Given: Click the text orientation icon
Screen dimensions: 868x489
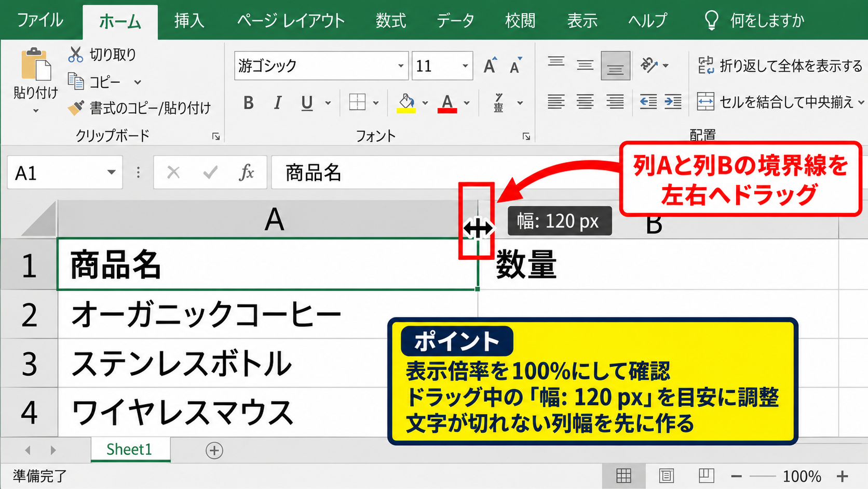Looking at the screenshot, I should tap(649, 65).
